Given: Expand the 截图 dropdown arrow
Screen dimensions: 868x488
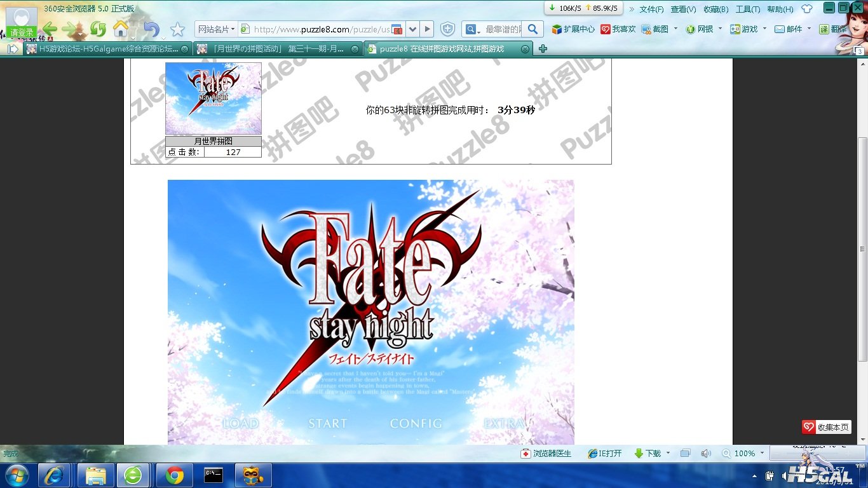Looking at the screenshot, I should pos(675,29).
